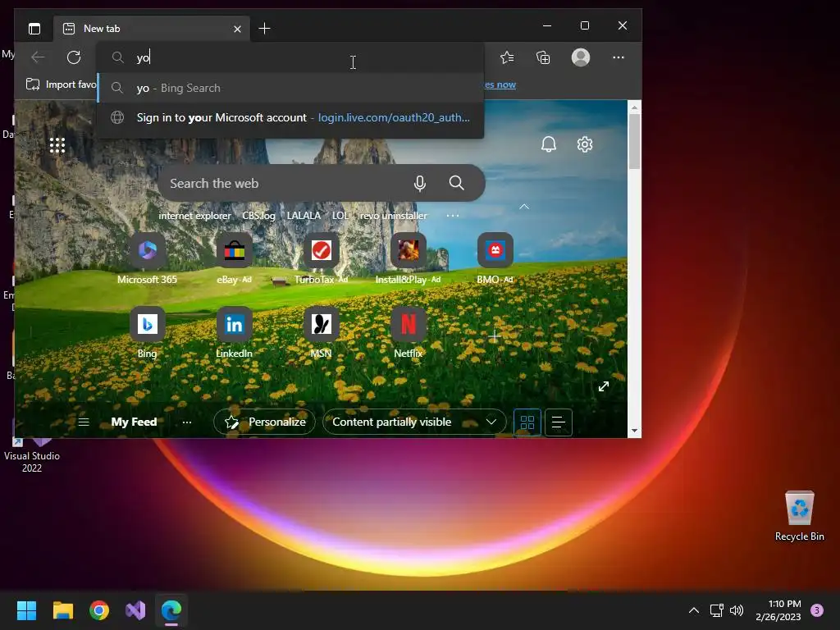Select the yo Bing Search suggestion
The image size is (840, 630).
(290, 88)
